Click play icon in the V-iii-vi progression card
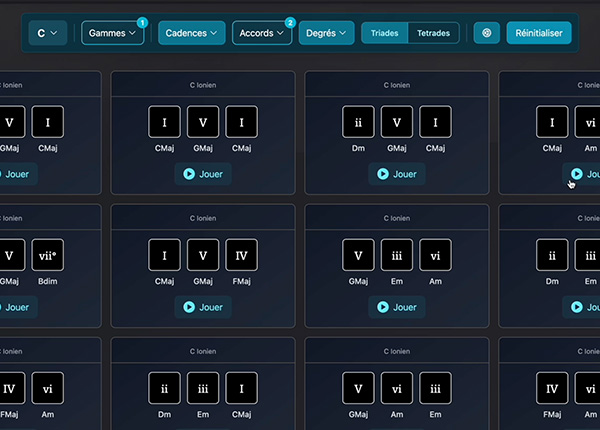600x430 pixels. [x=382, y=307]
